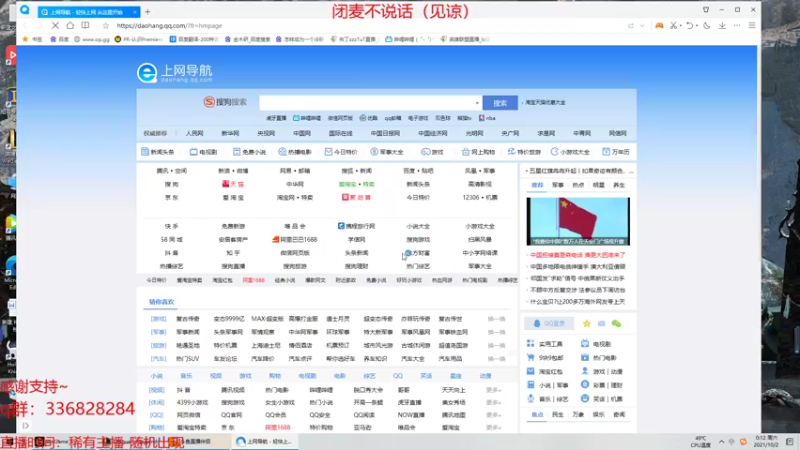The width and height of the screenshot is (800, 450).
Task: Open the hamburger main menu
Action: (752, 26)
